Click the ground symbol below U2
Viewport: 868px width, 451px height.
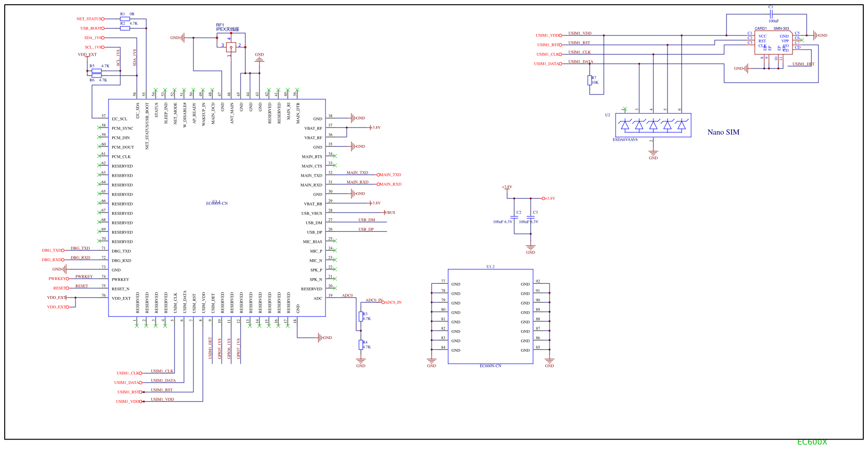pyautogui.click(x=653, y=153)
